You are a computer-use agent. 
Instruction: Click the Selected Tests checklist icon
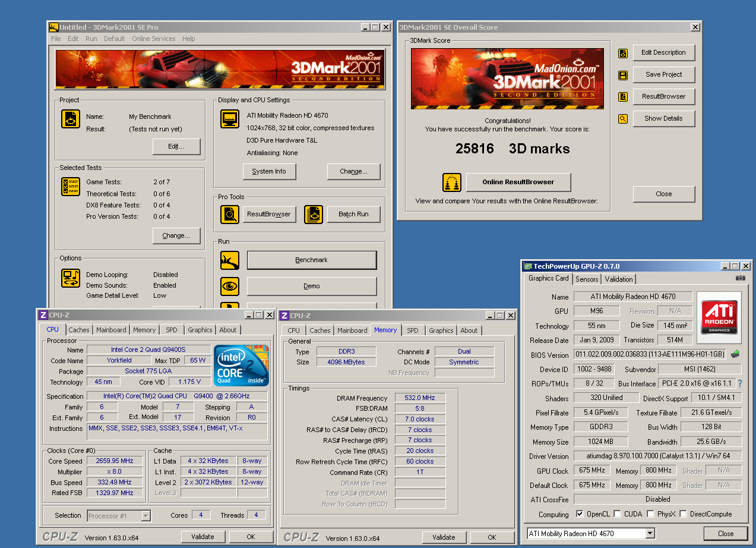coord(71,187)
